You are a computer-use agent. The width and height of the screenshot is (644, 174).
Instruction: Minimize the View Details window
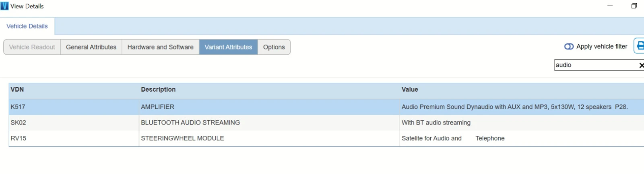tap(610, 6)
